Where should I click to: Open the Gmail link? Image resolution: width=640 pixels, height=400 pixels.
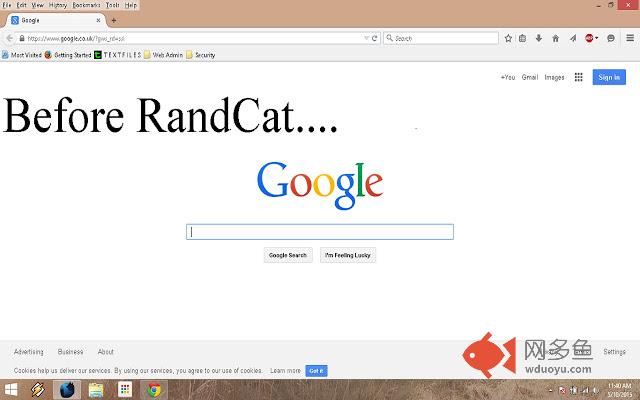[x=530, y=77]
